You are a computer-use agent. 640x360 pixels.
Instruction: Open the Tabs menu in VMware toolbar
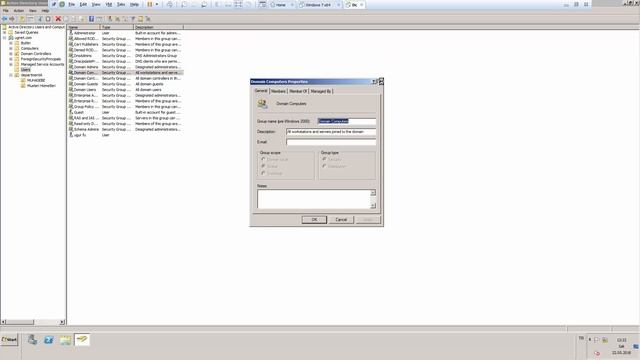121,4
